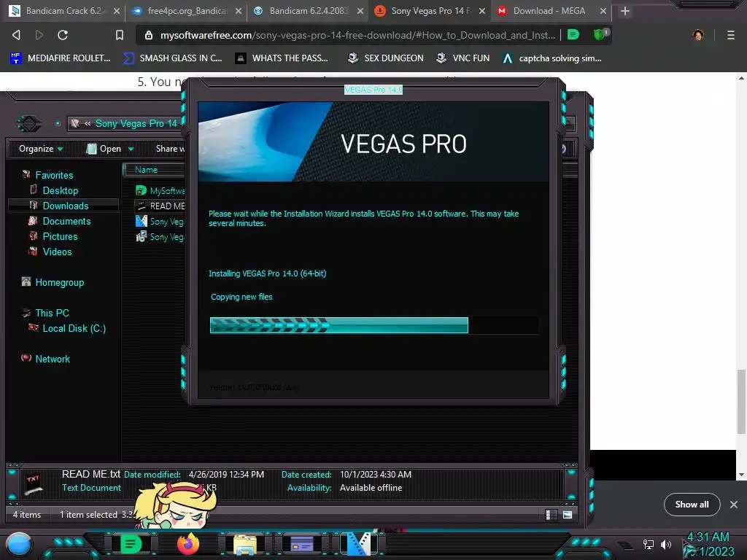Select Desktop in the Explorer sidebar

pyautogui.click(x=60, y=190)
